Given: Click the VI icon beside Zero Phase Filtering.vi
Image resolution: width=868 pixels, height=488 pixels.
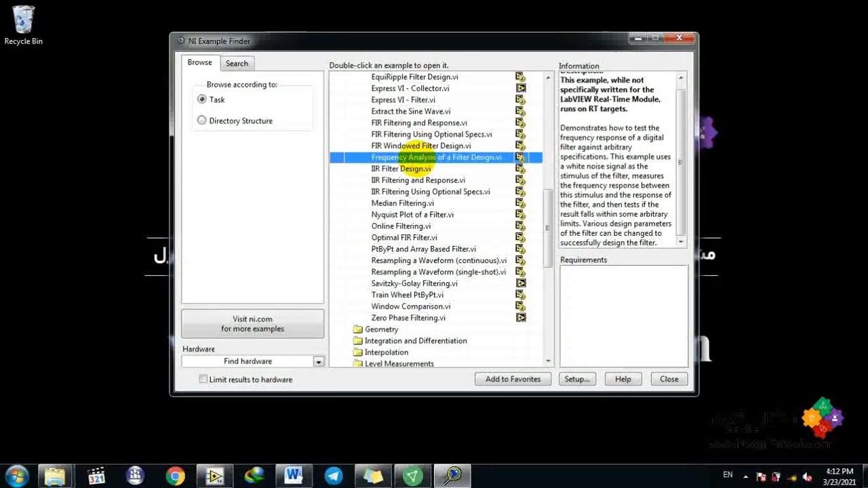Looking at the screenshot, I should pyautogui.click(x=520, y=318).
